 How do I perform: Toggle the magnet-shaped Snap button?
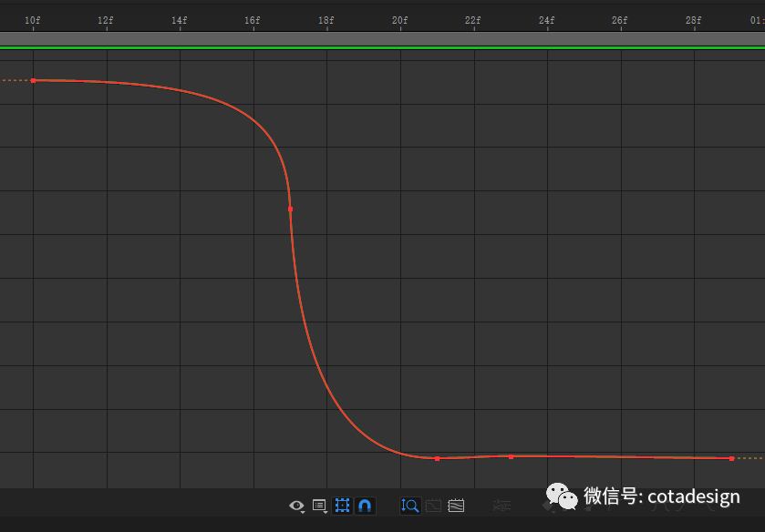(365, 506)
